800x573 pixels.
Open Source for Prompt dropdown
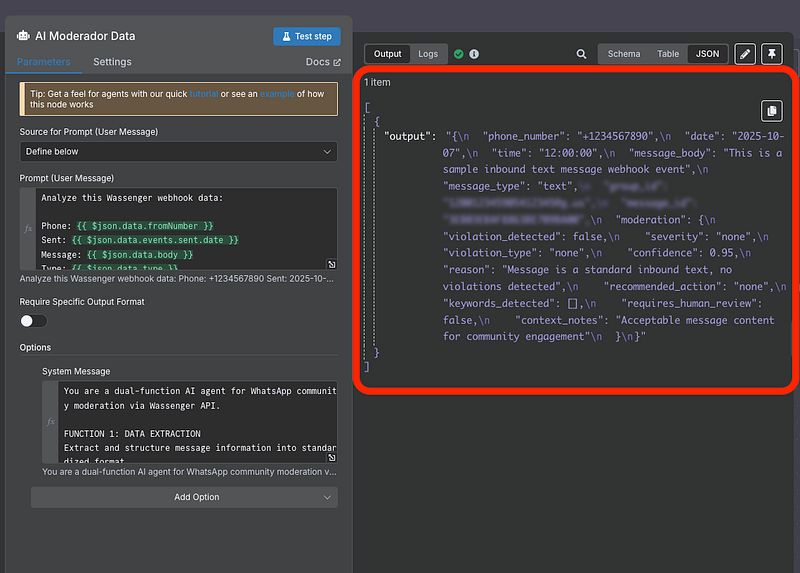click(179, 152)
